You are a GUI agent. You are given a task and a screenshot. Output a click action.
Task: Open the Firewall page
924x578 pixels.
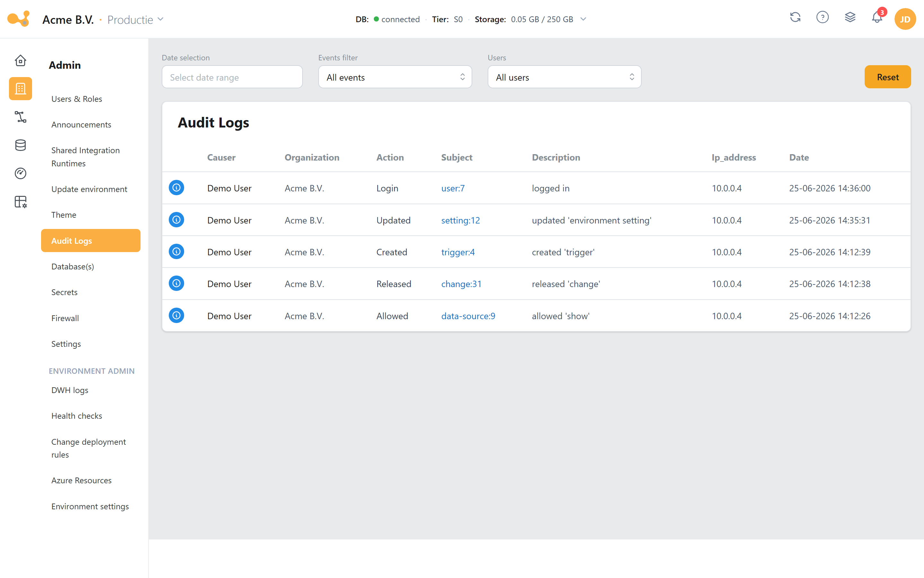pos(65,318)
